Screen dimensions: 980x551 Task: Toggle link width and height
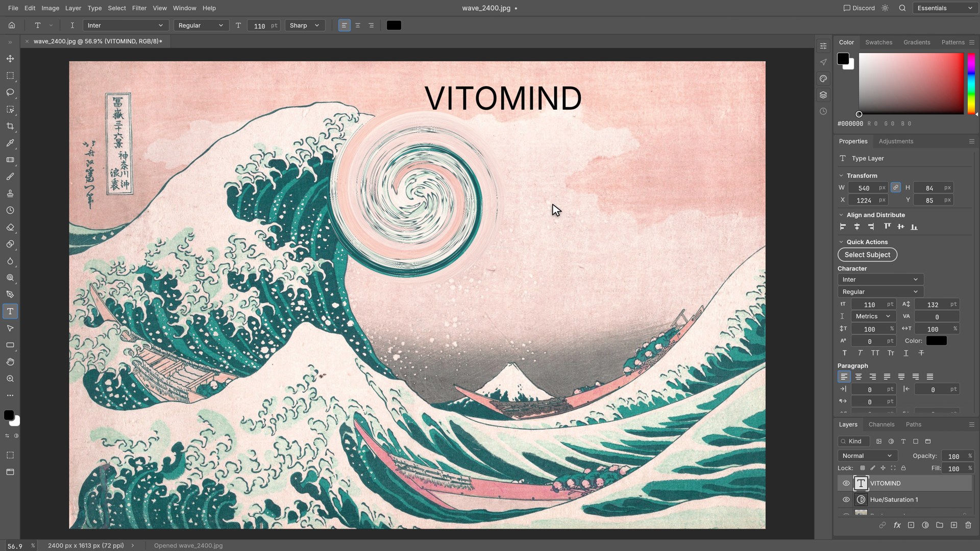(x=896, y=188)
